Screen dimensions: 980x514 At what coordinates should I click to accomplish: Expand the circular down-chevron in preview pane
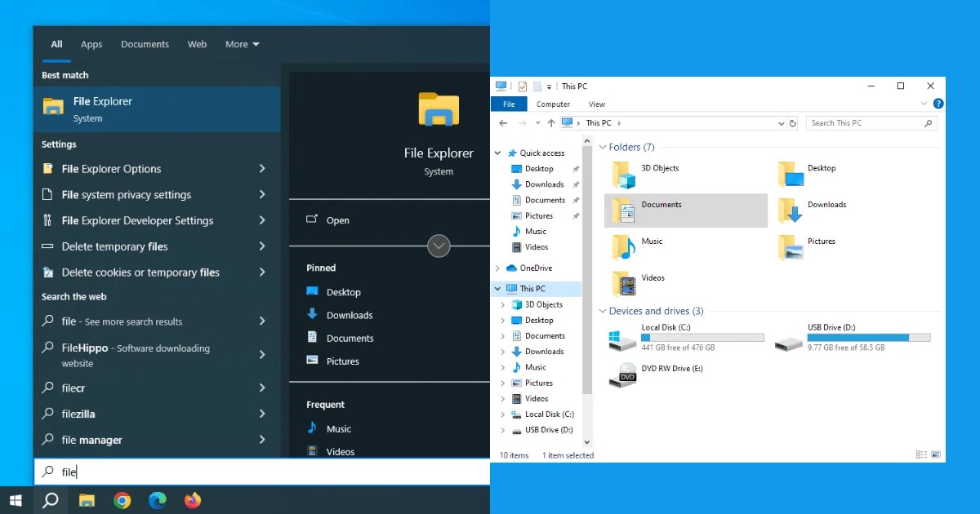click(x=439, y=246)
